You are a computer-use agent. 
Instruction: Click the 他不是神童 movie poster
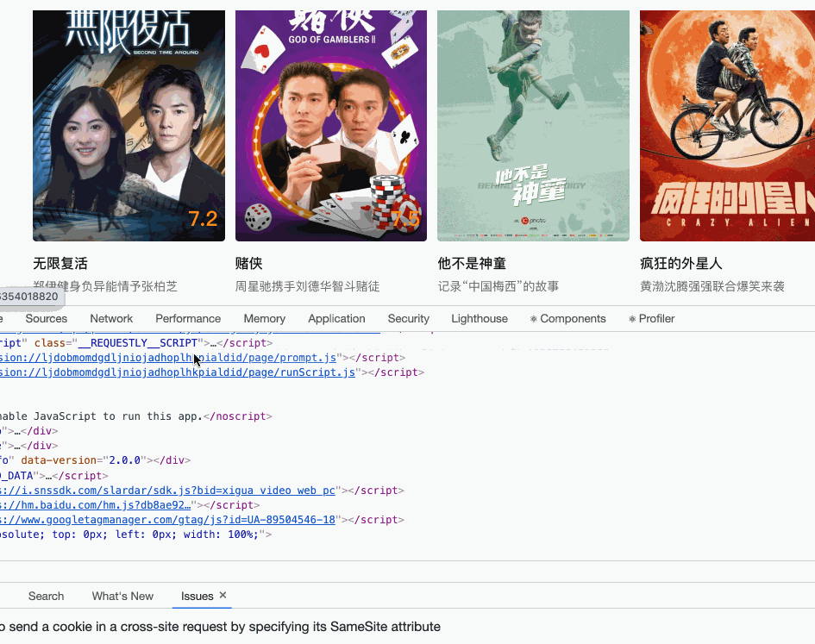533,126
